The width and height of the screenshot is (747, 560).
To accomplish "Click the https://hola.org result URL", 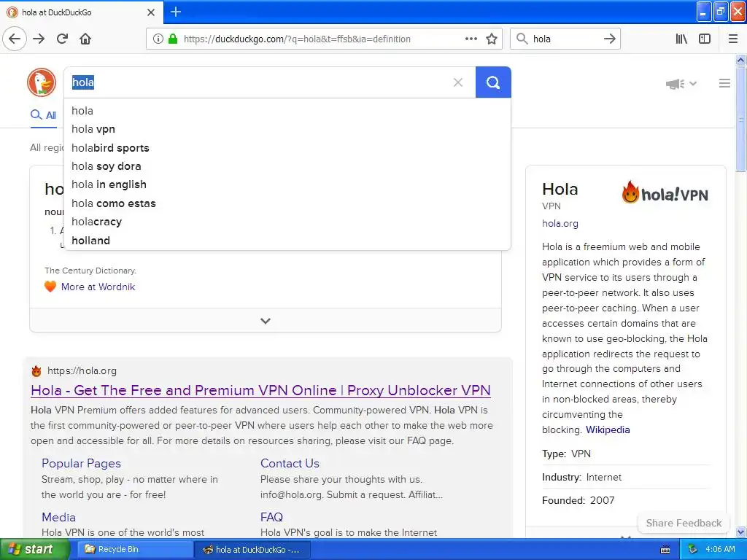I will click(82, 371).
